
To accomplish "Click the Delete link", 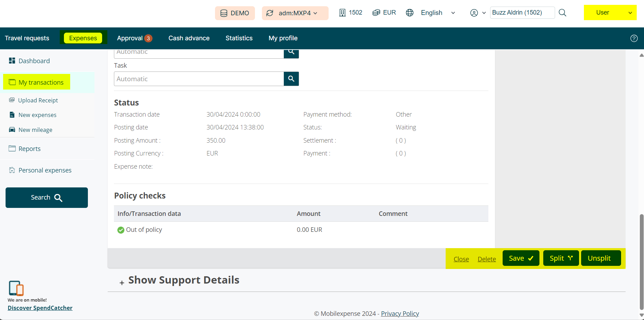I will (487, 259).
